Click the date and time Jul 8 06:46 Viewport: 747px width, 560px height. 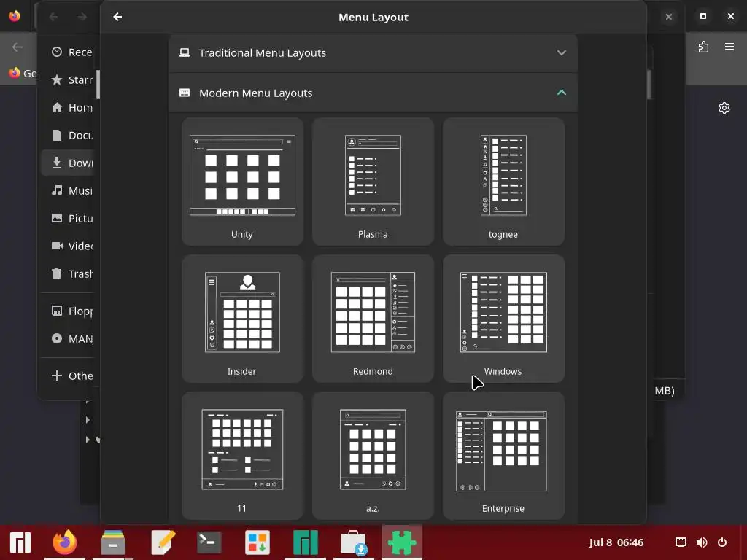tap(616, 542)
